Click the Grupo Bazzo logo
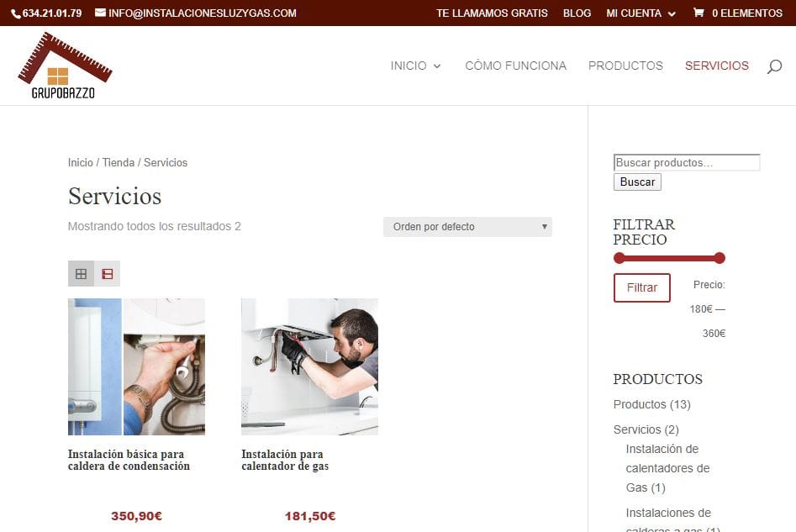The image size is (796, 532). pyautogui.click(x=65, y=66)
